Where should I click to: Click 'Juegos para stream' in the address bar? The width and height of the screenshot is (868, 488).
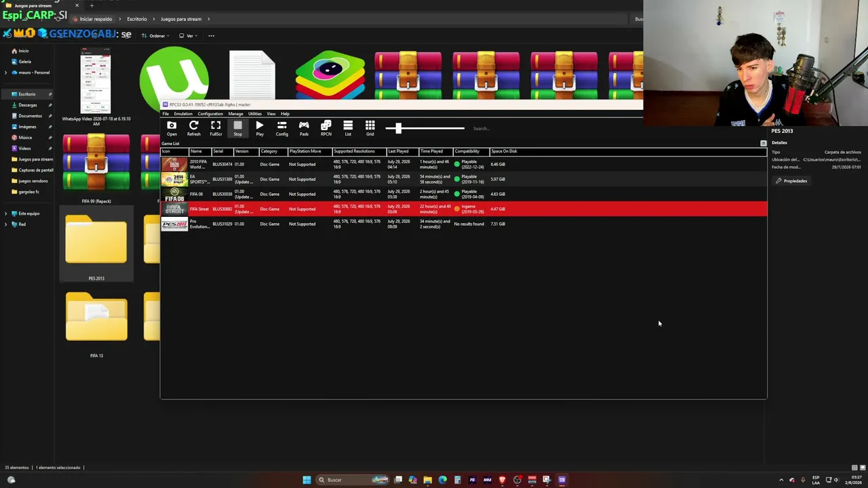point(181,19)
